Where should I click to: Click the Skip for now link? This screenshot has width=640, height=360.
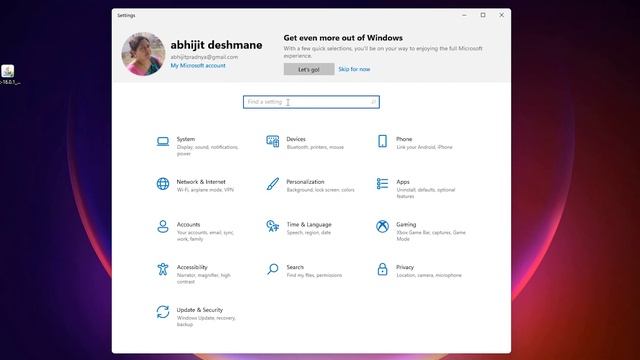click(x=354, y=69)
